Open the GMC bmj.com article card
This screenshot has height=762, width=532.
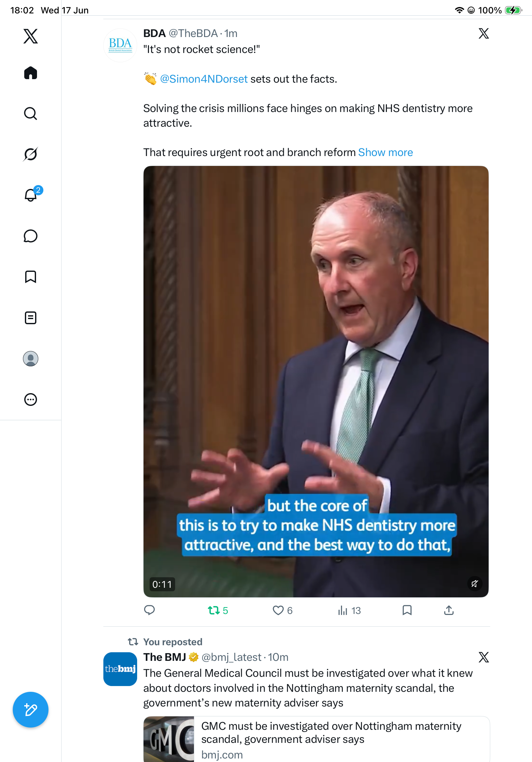coord(316,739)
